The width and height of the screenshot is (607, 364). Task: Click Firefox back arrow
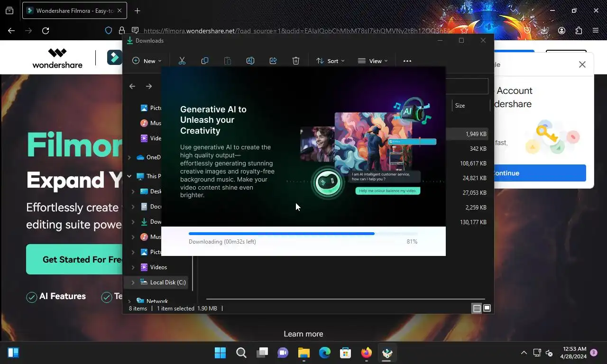11,30
